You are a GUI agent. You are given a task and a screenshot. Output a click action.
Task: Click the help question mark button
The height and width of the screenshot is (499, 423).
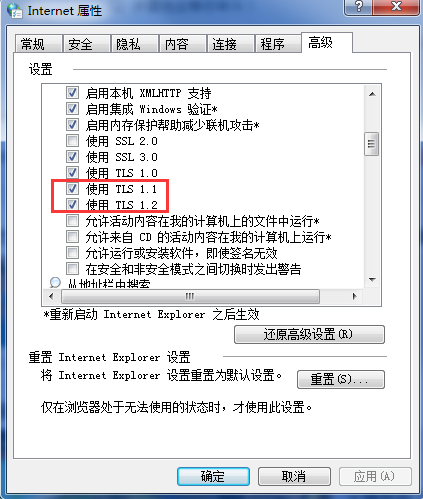(x=359, y=6)
